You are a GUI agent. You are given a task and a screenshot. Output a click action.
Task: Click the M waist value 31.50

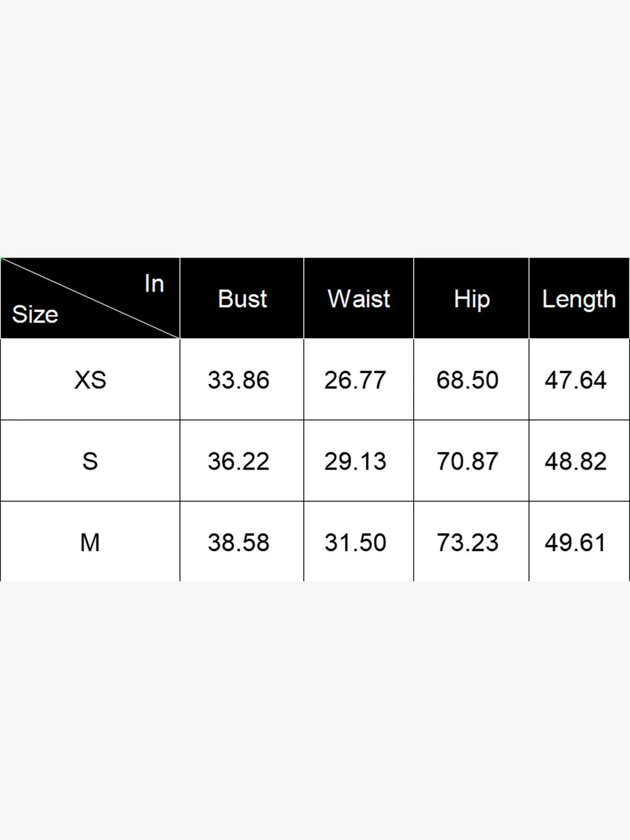pos(355,542)
